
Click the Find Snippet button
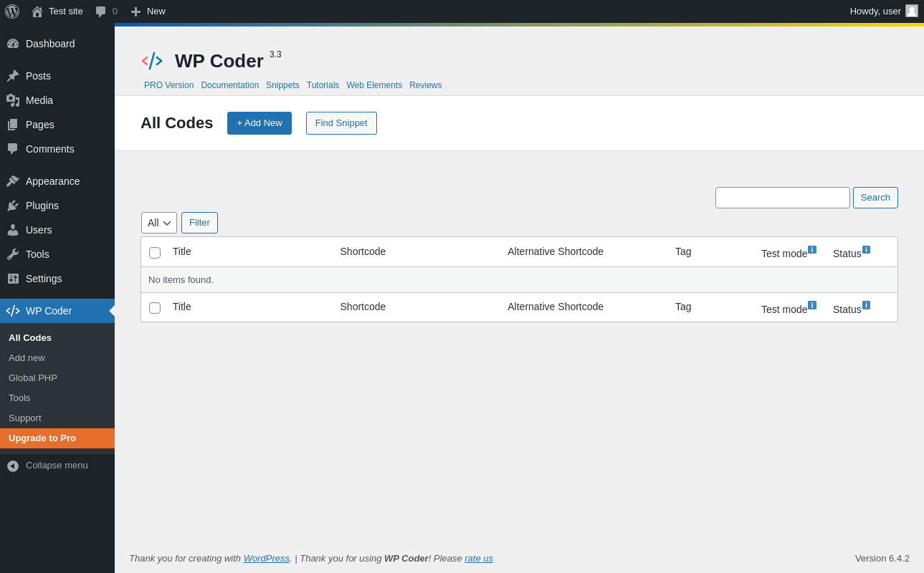pyautogui.click(x=341, y=123)
